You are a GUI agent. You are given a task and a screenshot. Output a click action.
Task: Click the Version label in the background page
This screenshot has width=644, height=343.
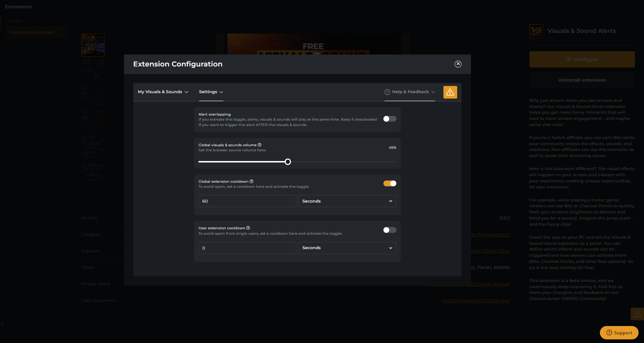click(x=89, y=218)
